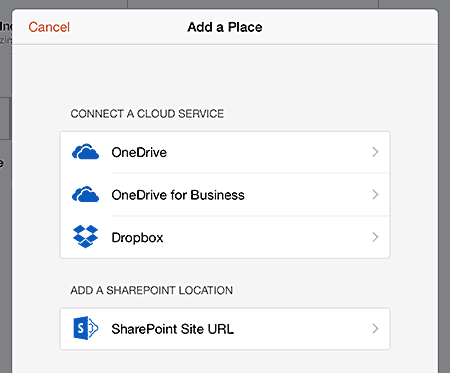Expand the OneDrive row chevron
The height and width of the screenshot is (373, 450).
pos(375,152)
